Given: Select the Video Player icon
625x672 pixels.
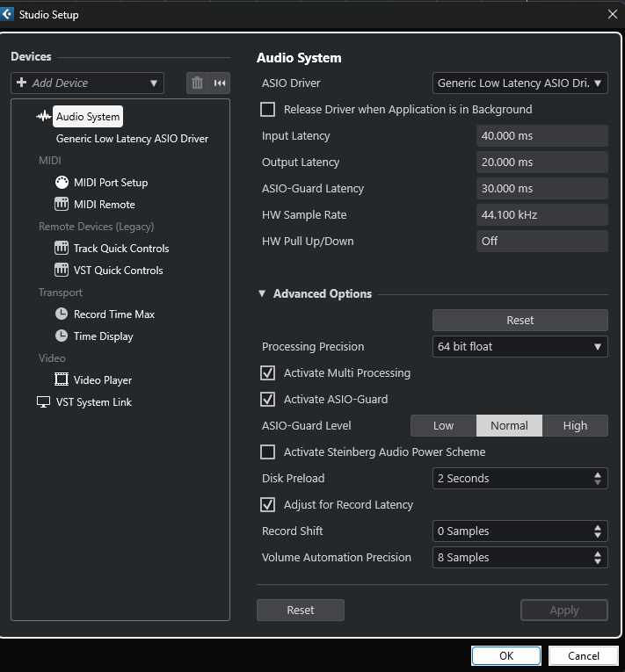Looking at the screenshot, I should [62, 380].
